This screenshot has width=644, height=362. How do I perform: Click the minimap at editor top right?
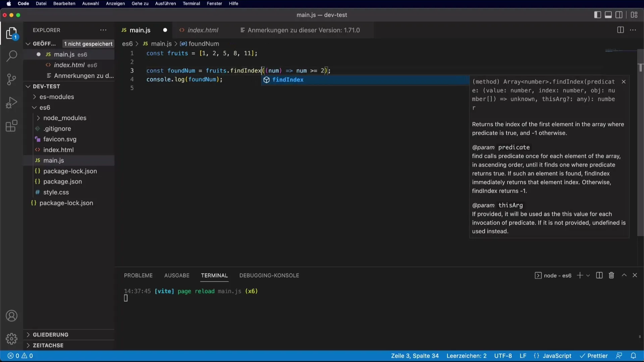[x=621, y=51]
